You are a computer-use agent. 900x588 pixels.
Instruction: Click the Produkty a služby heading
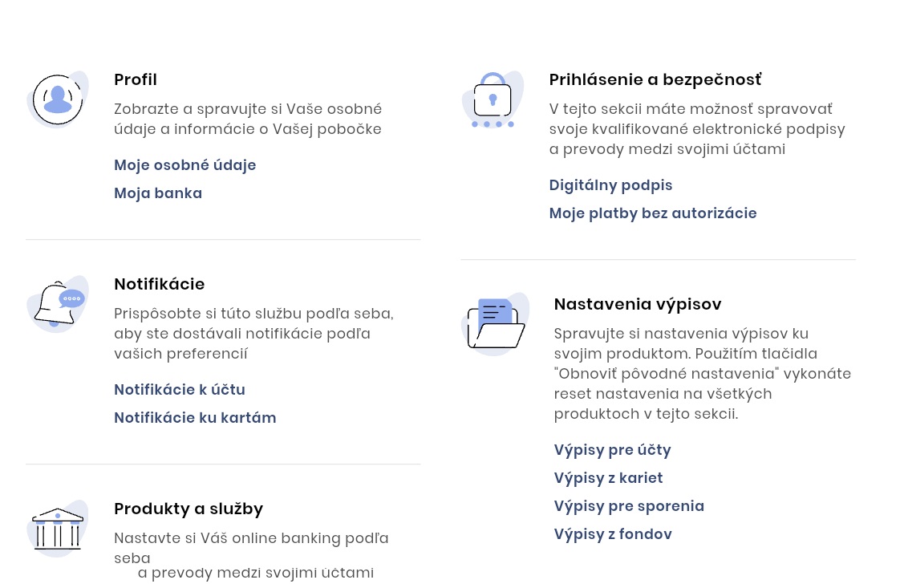(189, 509)
